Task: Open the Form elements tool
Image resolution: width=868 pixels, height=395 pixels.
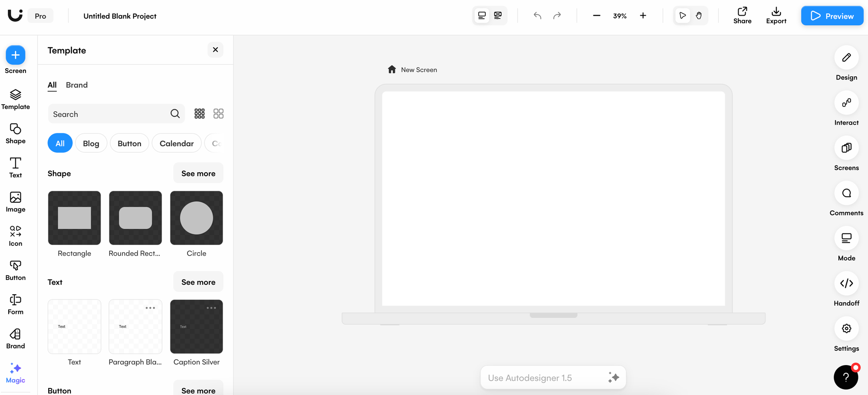Action: [x=16, y=304]
